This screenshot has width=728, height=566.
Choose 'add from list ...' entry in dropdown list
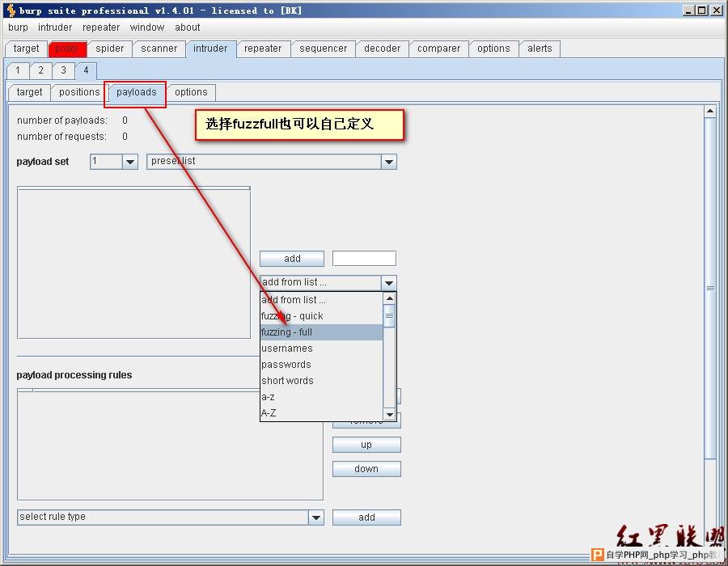321,300
